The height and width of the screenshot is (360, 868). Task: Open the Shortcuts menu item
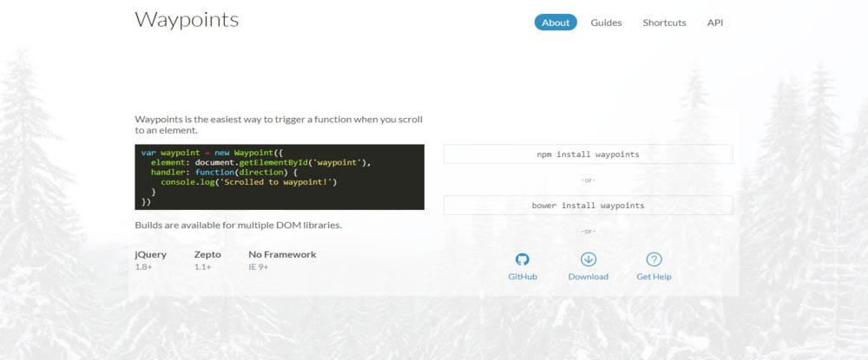[664, 23]
